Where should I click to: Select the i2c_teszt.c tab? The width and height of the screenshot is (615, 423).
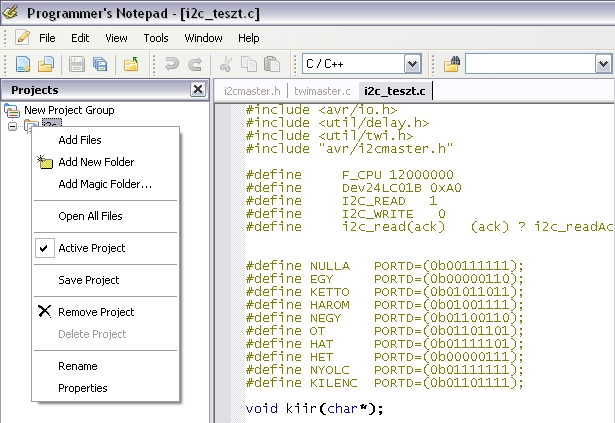tap(395, 91)
